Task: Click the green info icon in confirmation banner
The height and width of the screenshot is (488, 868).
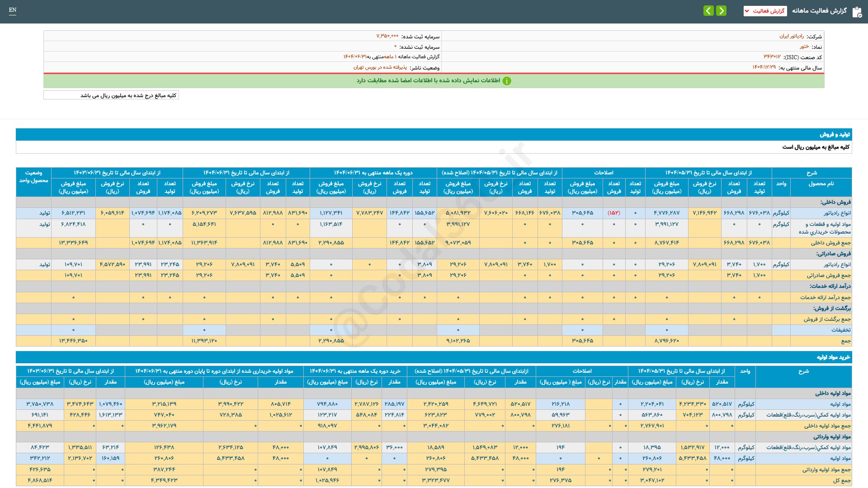Action: 507,81
